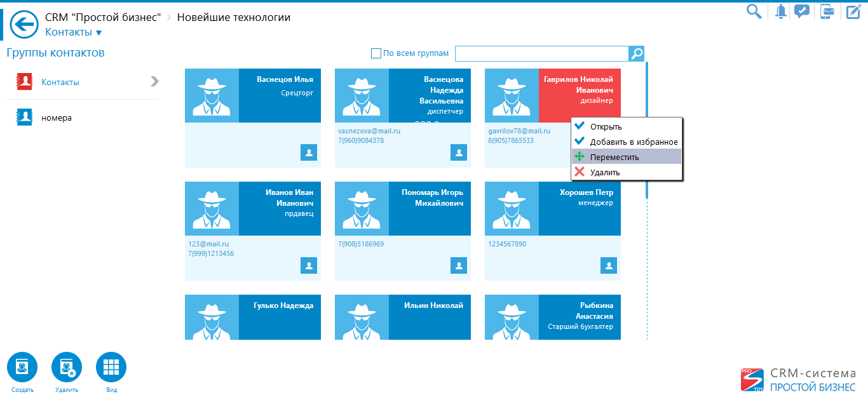Click Васнецов Илья avatar picture
Image resolution: width=868 pixels, height=402 pixels.
[x=212, y=95]
